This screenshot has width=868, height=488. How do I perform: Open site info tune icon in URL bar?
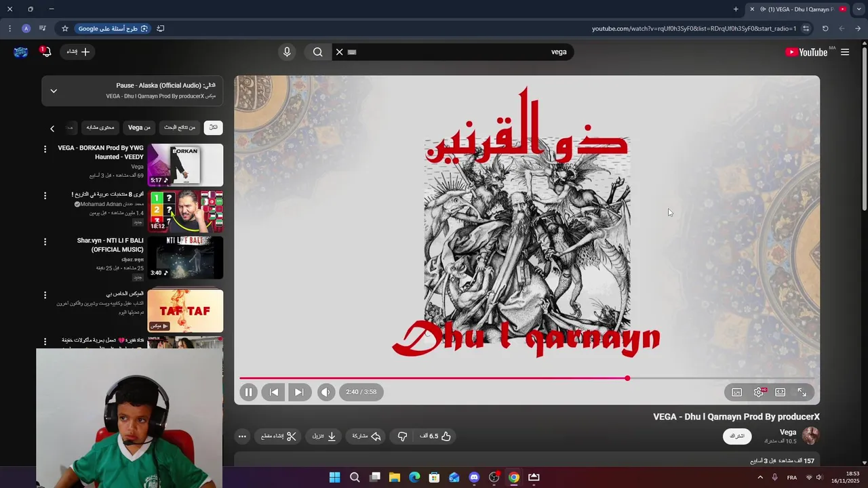[806, 28]
